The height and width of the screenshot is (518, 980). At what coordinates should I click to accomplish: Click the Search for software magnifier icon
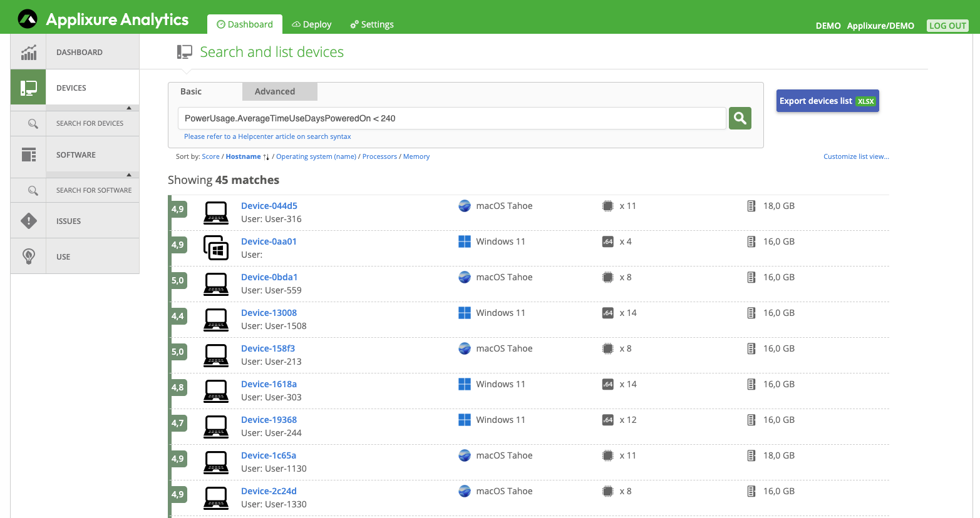pos(33,190)
